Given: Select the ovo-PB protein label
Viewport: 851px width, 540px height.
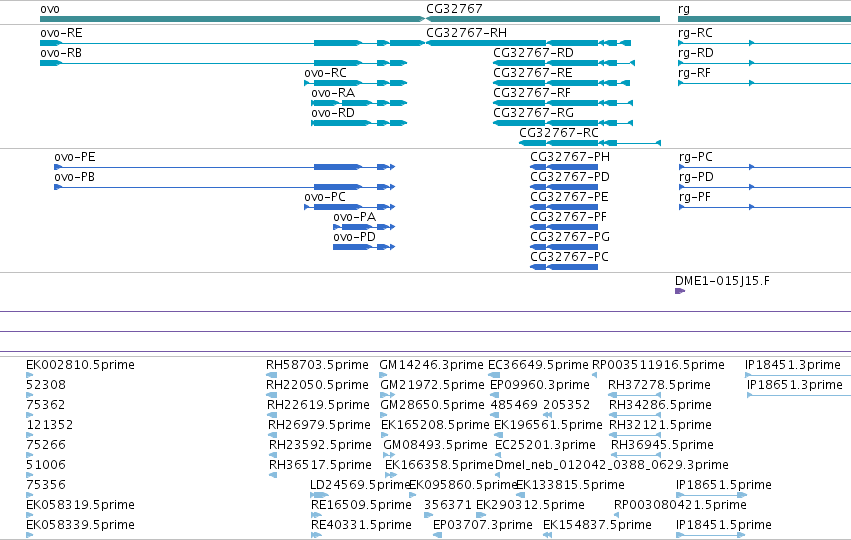Looking at the screenshot, I should point(75,177).
